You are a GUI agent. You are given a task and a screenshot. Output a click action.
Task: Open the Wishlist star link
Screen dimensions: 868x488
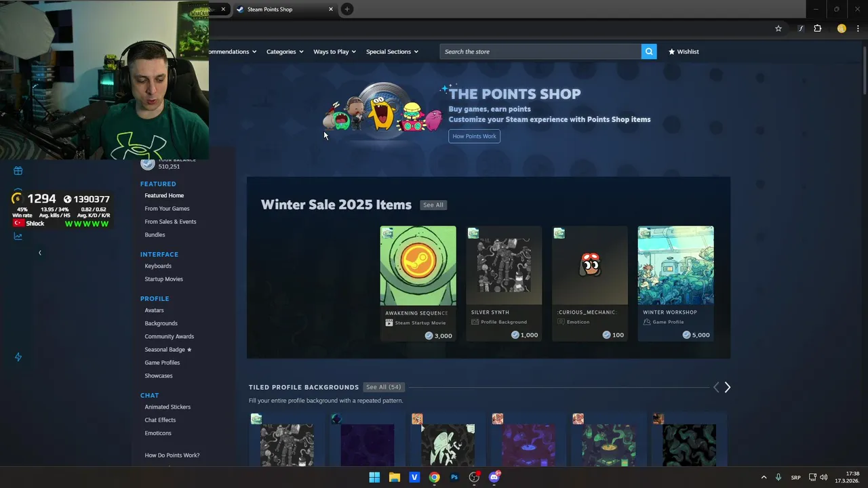coord(684,52)
